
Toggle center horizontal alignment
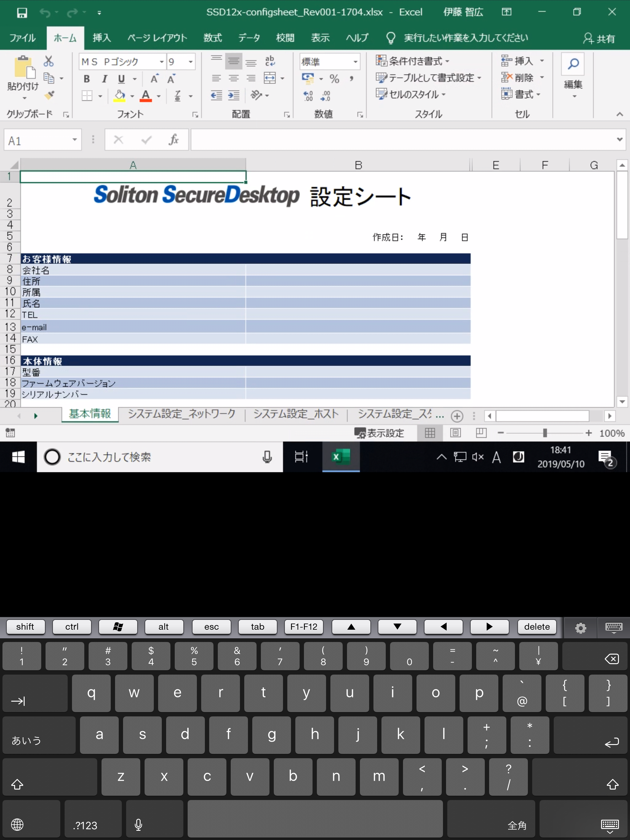(234, 78)
